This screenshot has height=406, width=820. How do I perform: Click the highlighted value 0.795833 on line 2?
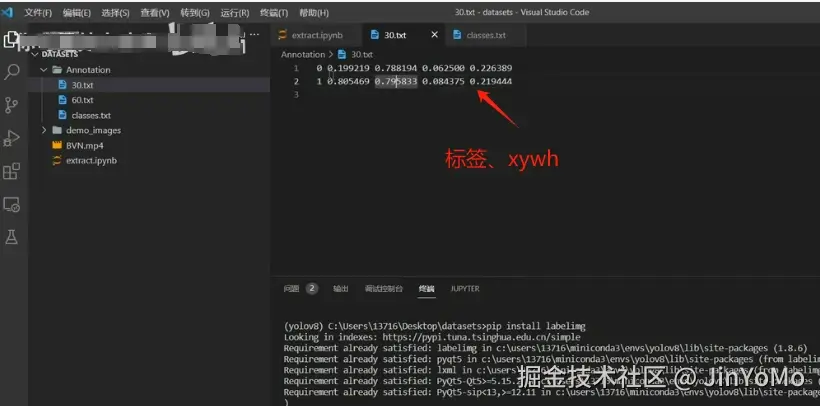396,82
